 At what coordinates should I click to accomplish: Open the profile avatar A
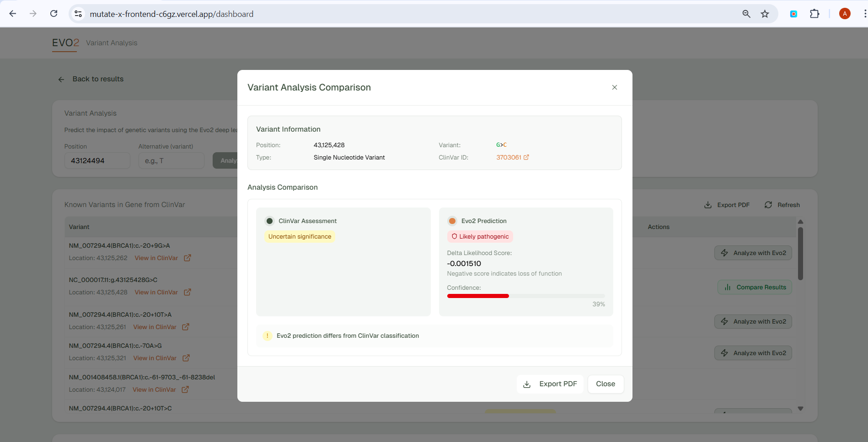[x=845, y=14]
